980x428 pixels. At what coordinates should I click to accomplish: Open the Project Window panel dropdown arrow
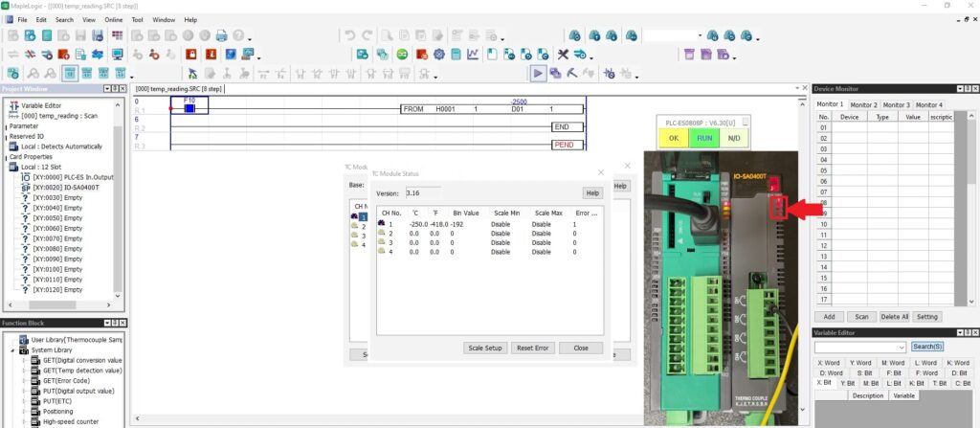(107, 89)
